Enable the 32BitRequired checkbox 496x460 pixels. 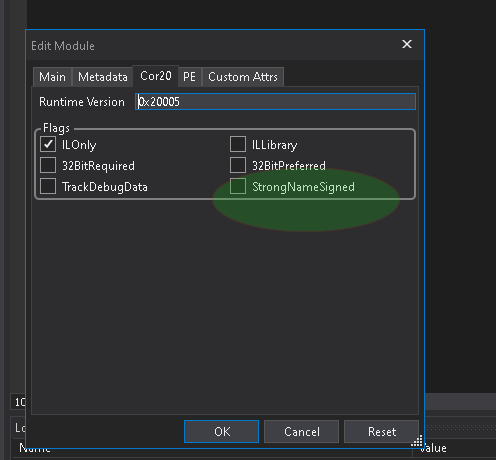(x=48, y=165)
